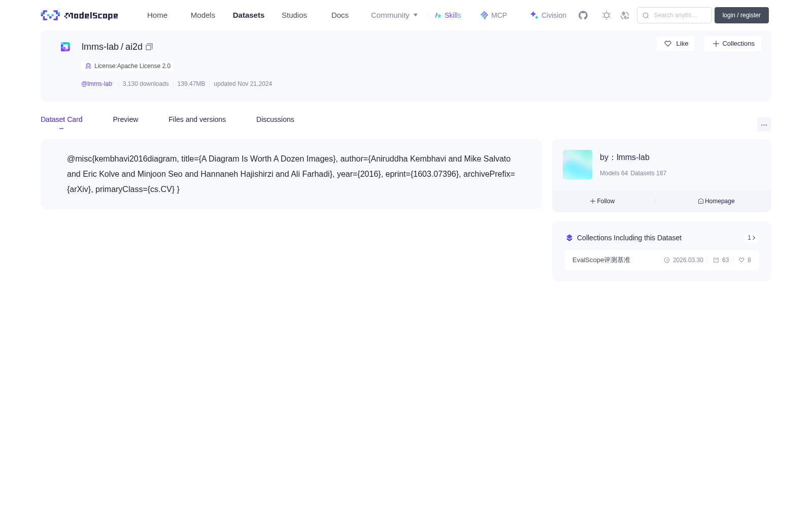Click the login / register button
Screen dimensions: 812x508
point(741,15)
